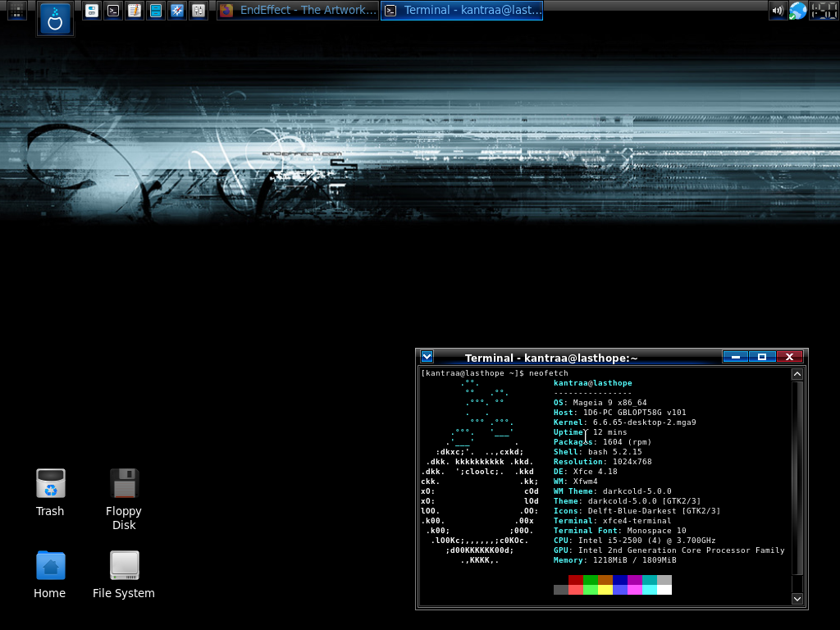Click the "DE: Xfce 4.18" line
Viewport: 840px width, 630px height.
(586, 472)
